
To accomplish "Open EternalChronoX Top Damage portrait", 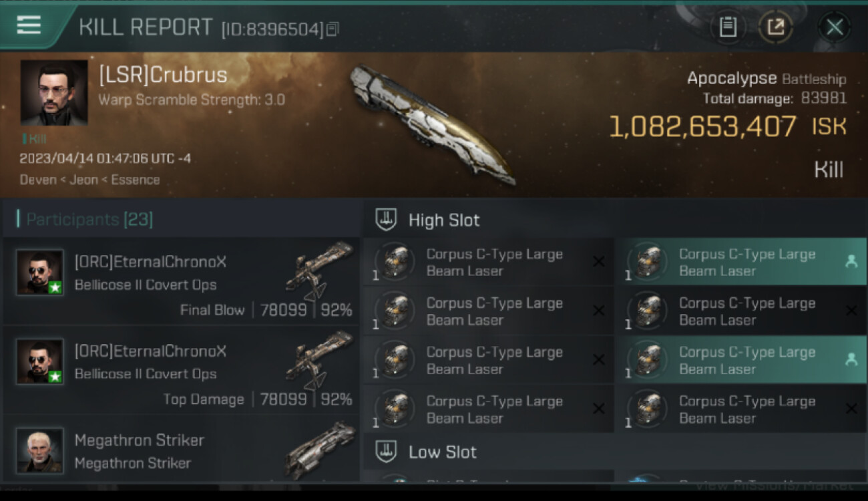I will click(x=40, y=361).
